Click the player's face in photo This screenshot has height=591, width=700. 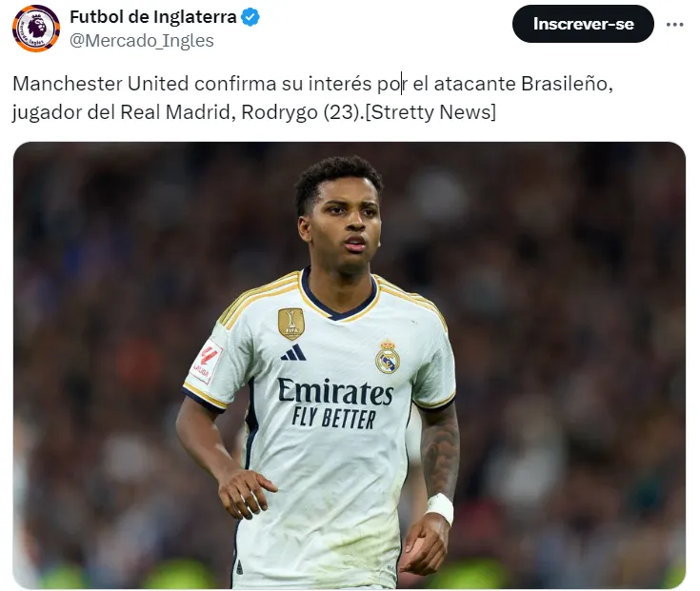point(346,219)
